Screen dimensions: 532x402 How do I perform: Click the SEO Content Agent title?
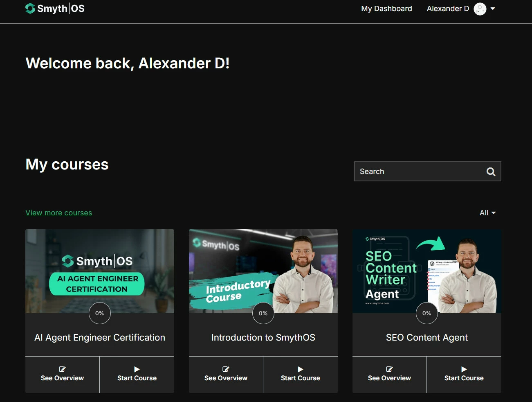(x=427, y=338)
